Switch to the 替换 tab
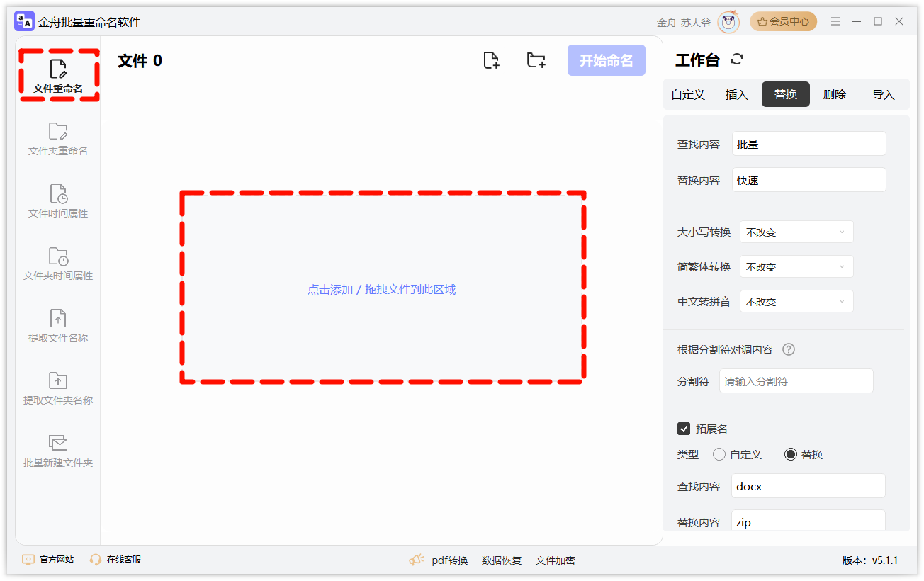Image resolution: width=924 pixels, height=581 pixels. (786, 94)
